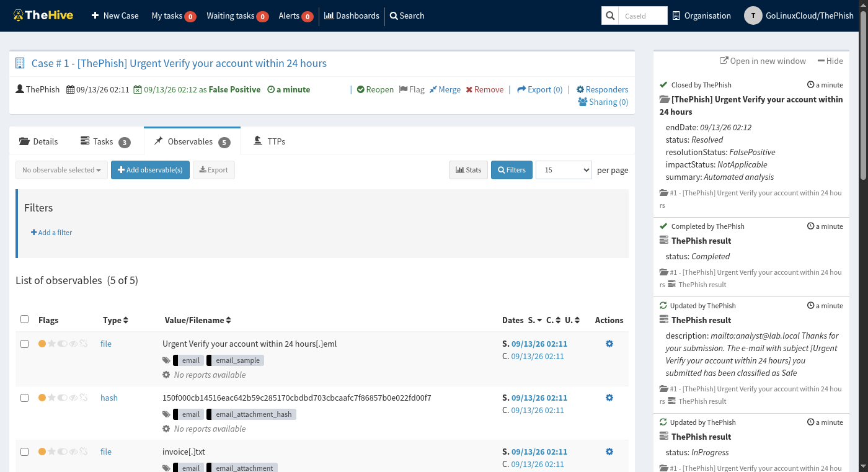The width and height of the screenshot is (868, 472).
Task: Click the CaseId search field
Action: point(643,16)
